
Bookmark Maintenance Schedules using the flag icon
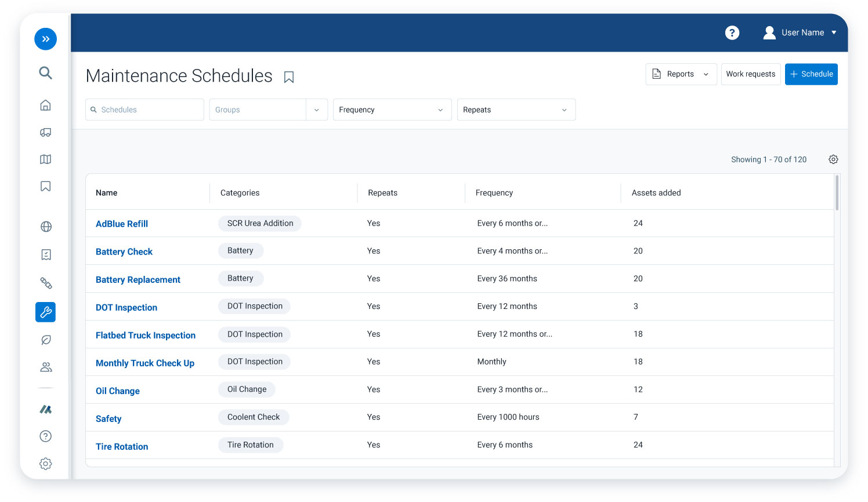coord(288,77)
